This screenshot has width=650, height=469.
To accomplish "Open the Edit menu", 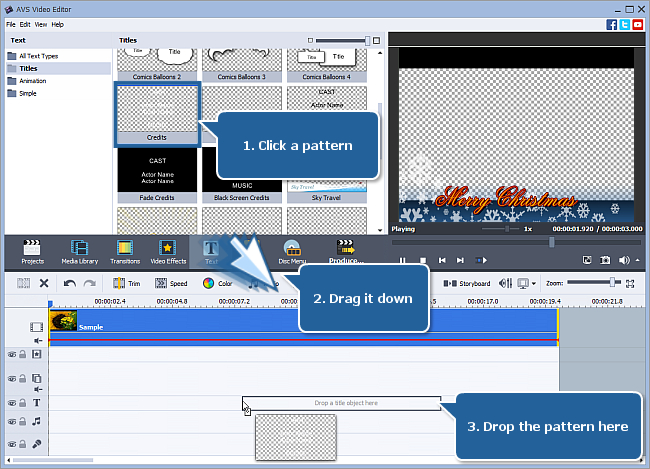I will coord(25,24).
